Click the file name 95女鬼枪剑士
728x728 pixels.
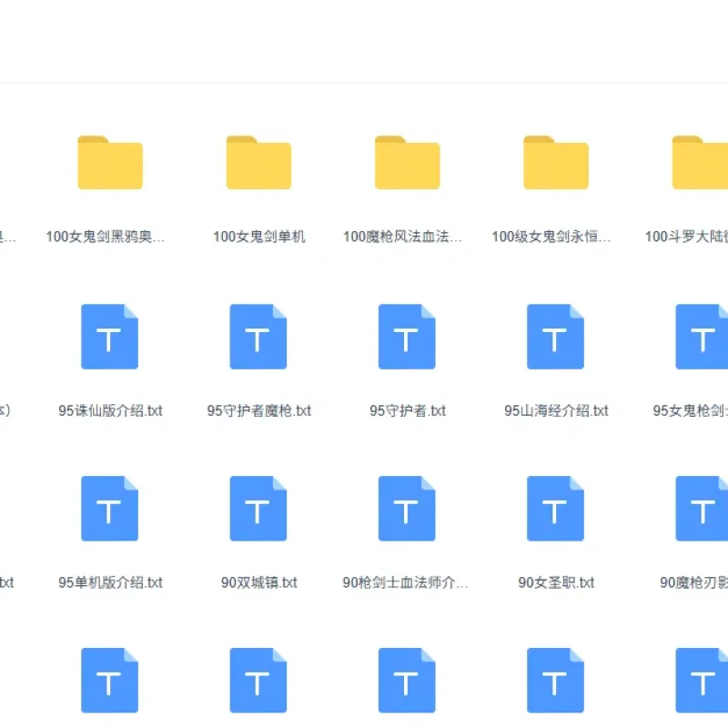tap(691, 410)
